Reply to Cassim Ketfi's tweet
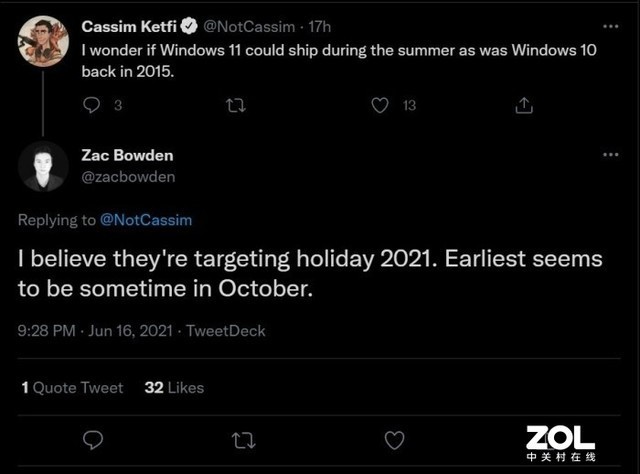 [x=91, y=104]
